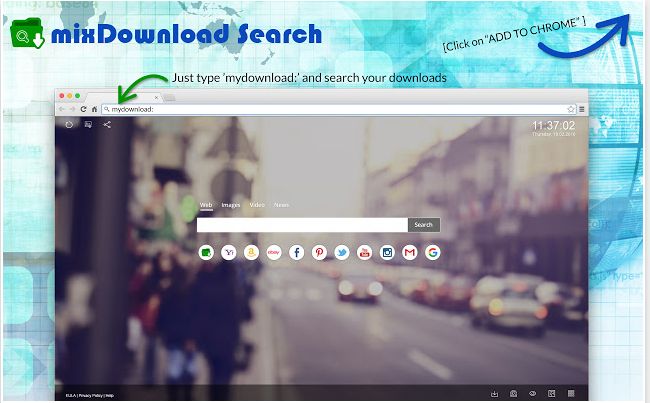Open the Yahoo shortcut icon
Image resolution: width=650 pixels, height=403 pixels.
[x=229, y=252]
